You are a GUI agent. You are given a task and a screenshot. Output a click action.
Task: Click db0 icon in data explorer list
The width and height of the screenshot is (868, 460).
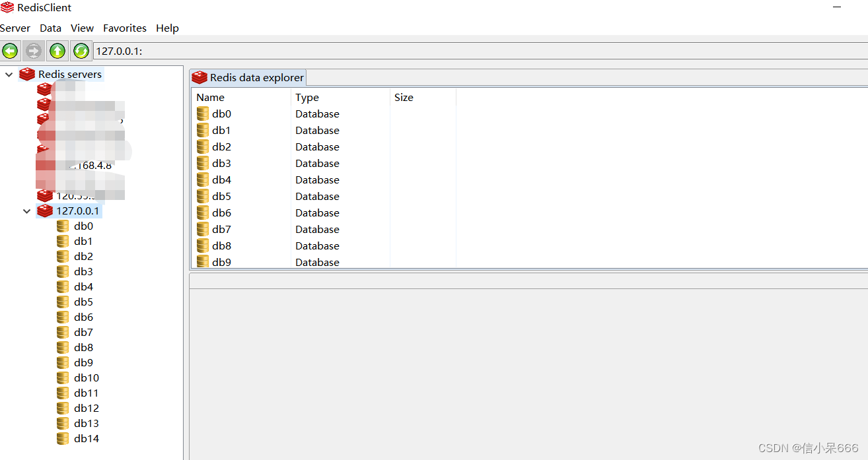pyautogui.click(x=203, y=114)
